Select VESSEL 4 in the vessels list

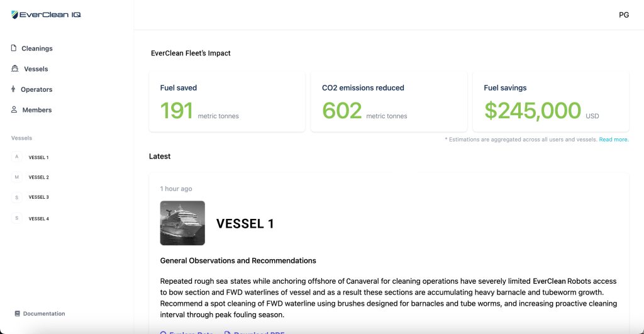pos(30,218)
